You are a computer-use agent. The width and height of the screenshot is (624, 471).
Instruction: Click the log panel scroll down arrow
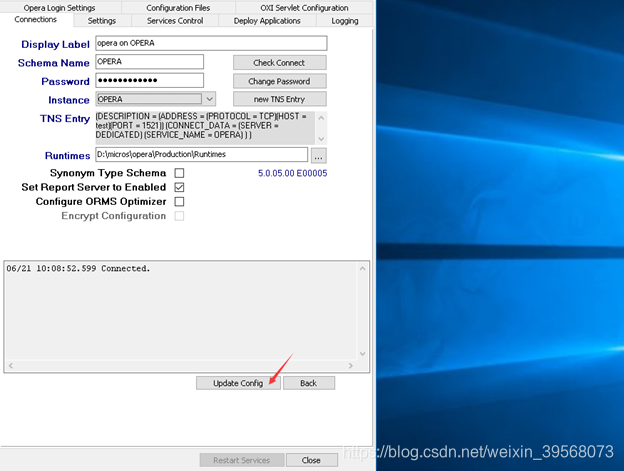click(363, 354)
